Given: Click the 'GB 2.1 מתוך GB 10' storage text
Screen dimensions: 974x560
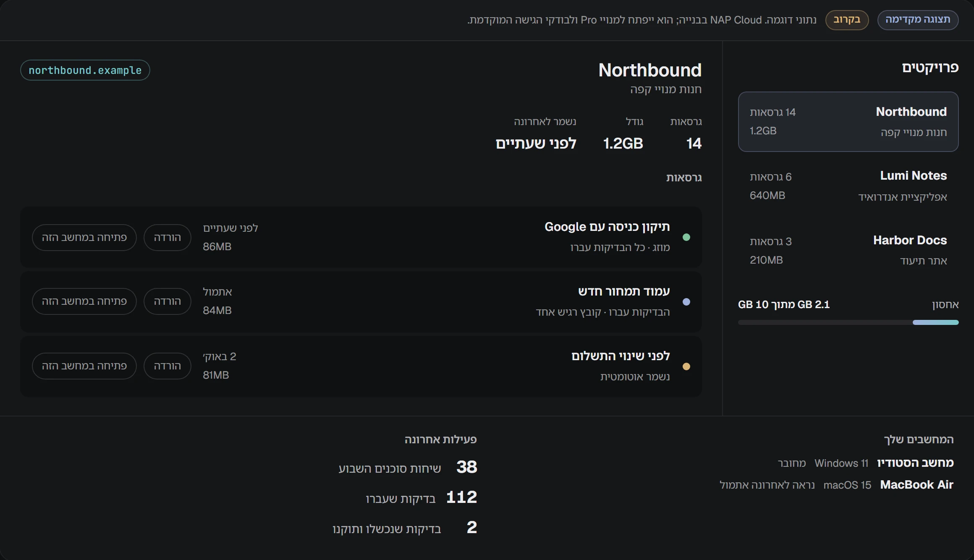Looking at the screenshot, I should pyautogui.click(x=784, y=304).
